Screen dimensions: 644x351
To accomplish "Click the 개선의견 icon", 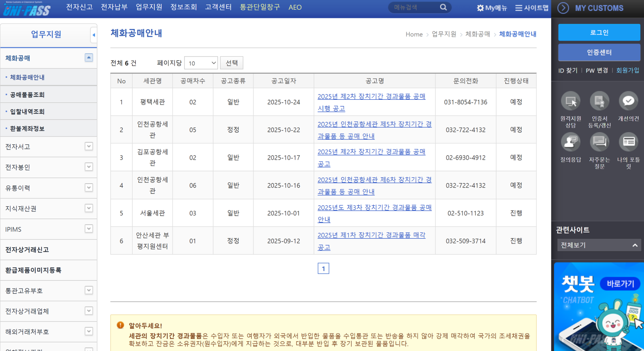I will (628, 101).
